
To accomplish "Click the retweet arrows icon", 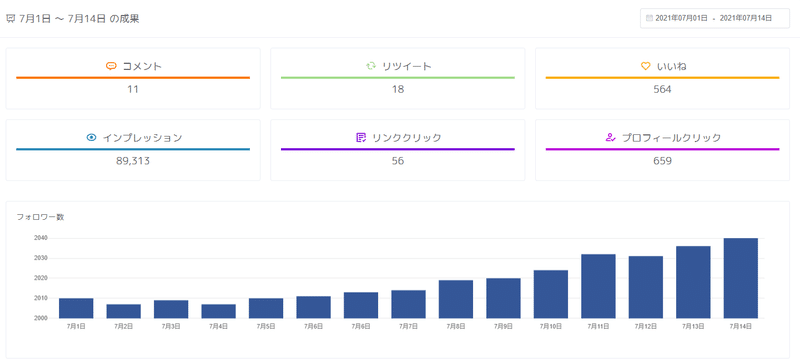I will (371, 66).
